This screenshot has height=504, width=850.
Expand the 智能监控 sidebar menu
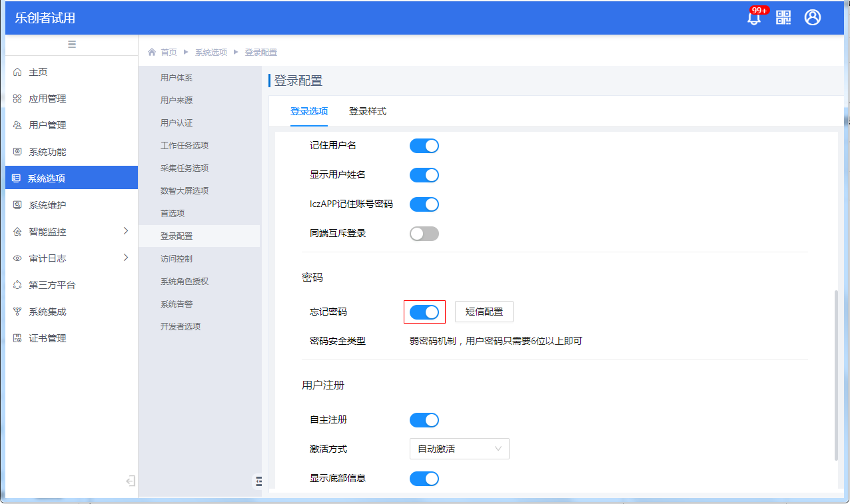(x=126, y=231)
